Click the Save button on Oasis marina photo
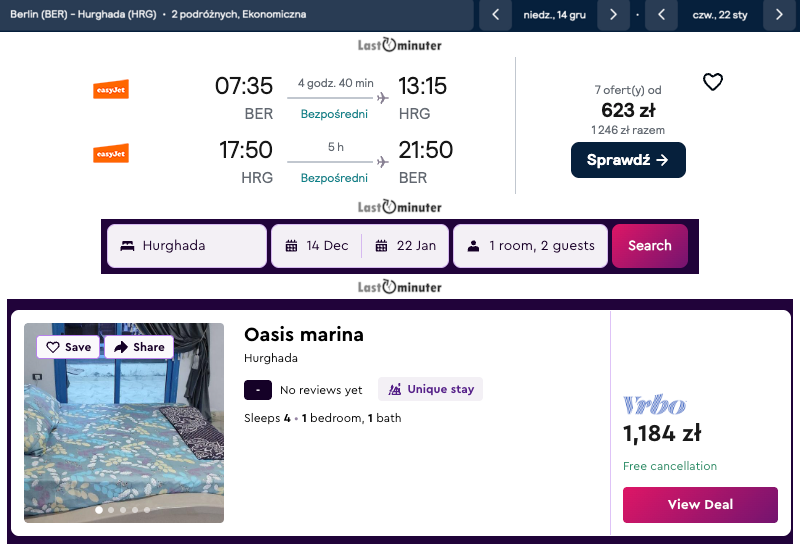 68,347
